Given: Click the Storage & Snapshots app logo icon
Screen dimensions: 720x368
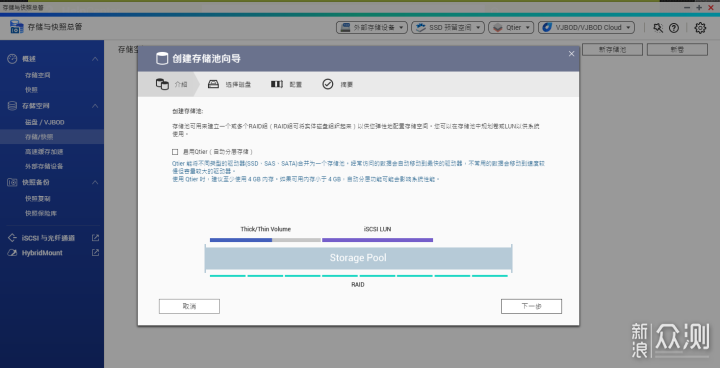Looking at the screenshot, I should tap(17, 27).
